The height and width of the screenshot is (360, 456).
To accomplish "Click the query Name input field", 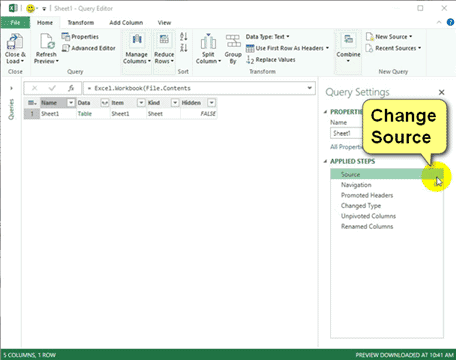I will pyautogui.click(x=347, y=133).
